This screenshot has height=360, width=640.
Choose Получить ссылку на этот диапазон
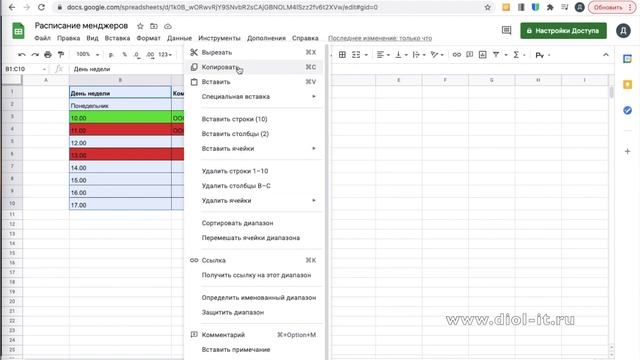[x=255, y=275]
